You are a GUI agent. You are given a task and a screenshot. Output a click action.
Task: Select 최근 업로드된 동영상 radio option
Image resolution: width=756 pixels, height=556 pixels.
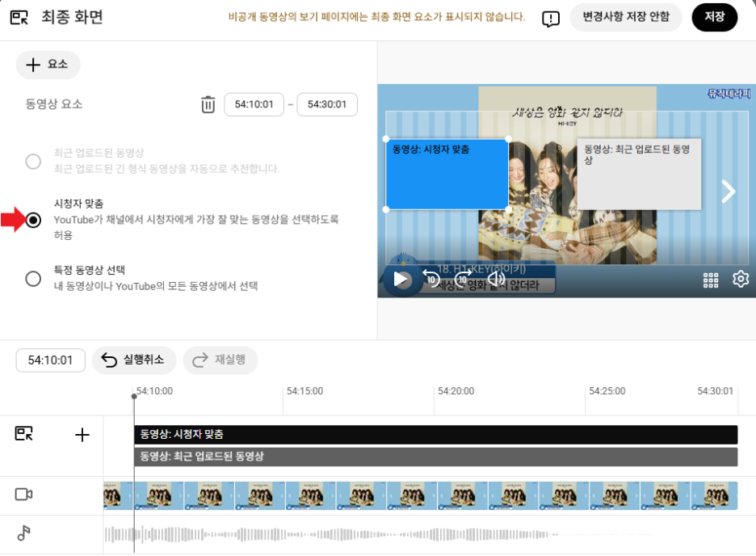tap(33, 161)
